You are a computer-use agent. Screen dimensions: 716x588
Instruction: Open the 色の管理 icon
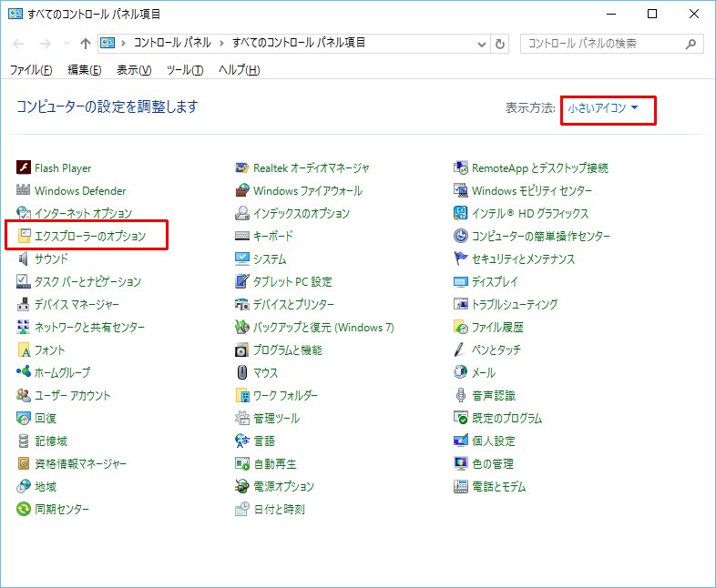point(461,463)
